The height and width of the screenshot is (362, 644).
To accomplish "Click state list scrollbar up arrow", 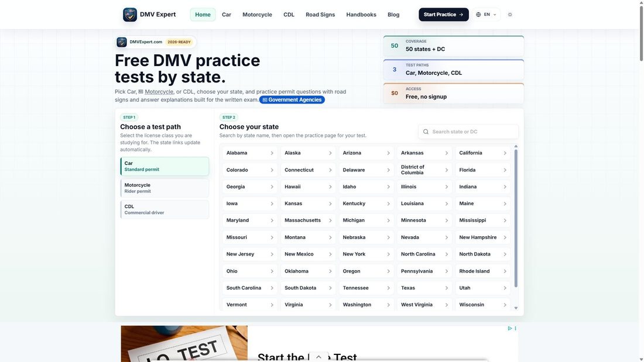I will pyautogui.click(x=516, y=147).
